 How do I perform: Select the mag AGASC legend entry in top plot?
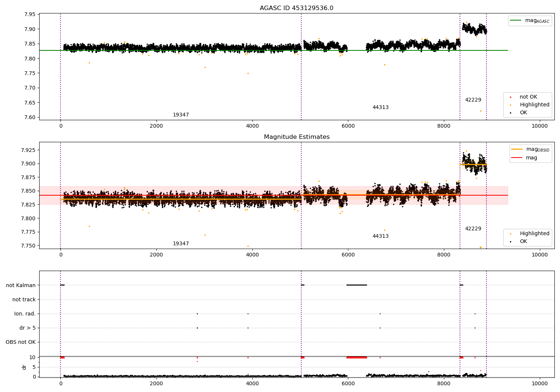(x=530, y=21)
